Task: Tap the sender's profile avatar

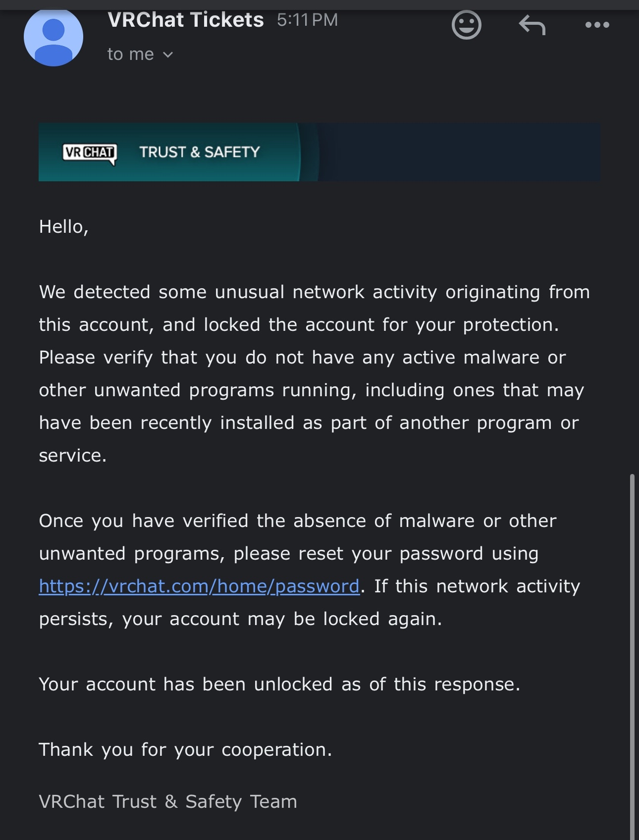Action: pyautogui.click(x=53, y=37)
